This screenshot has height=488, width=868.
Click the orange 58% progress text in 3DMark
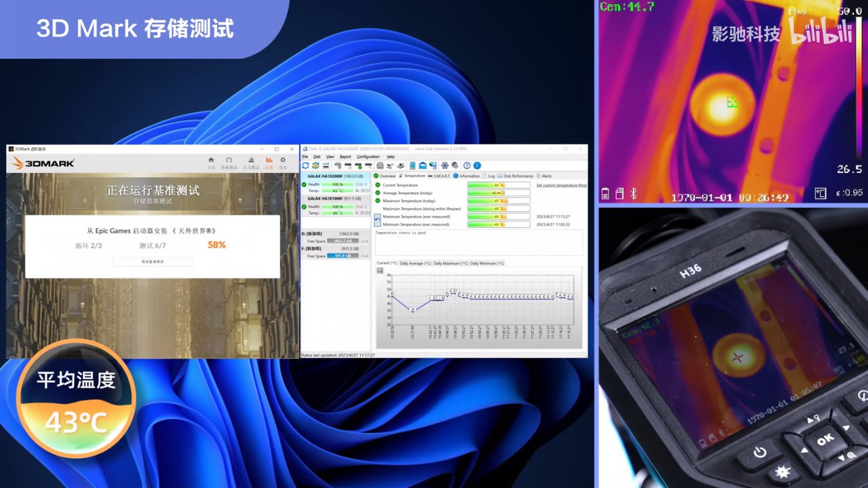pyautogui.click(x=217, y=245)
